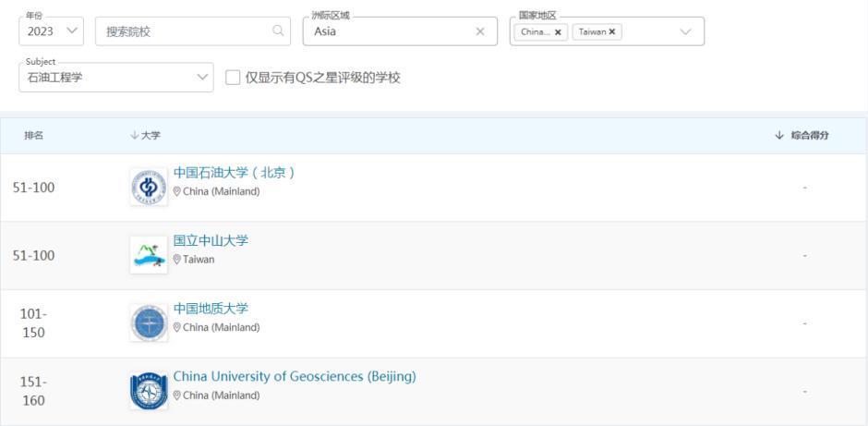Image resolution: width=868 pixels, height=426 pixels.
Task: Expand the country/region dropdown arrow
Action: point(685,31)
